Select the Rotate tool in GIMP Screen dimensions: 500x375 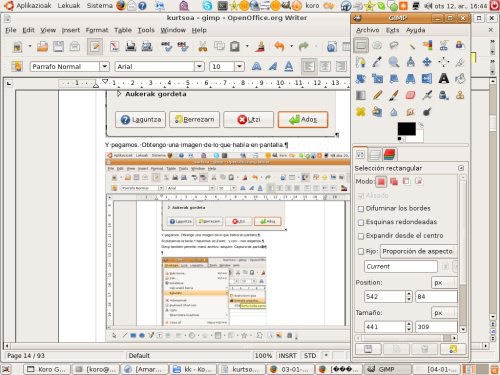(x=361, y=79)
